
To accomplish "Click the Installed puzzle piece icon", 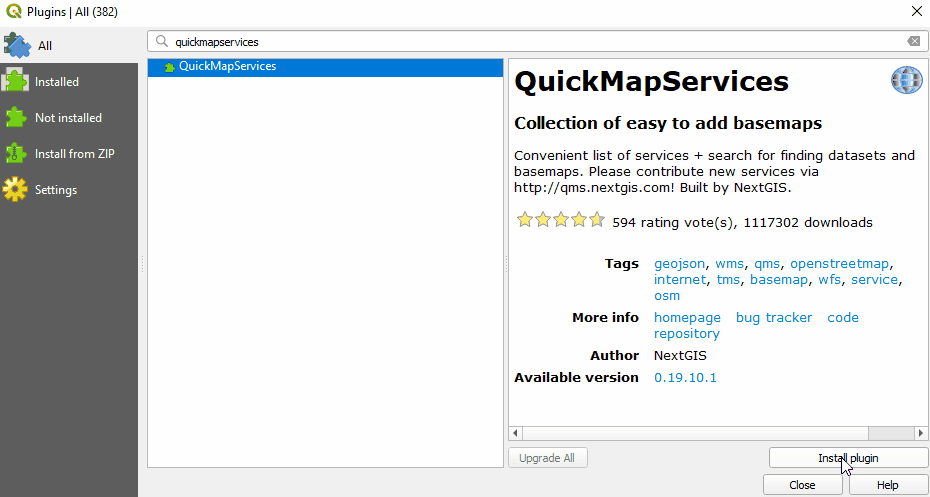I will [x=15, y=81].
